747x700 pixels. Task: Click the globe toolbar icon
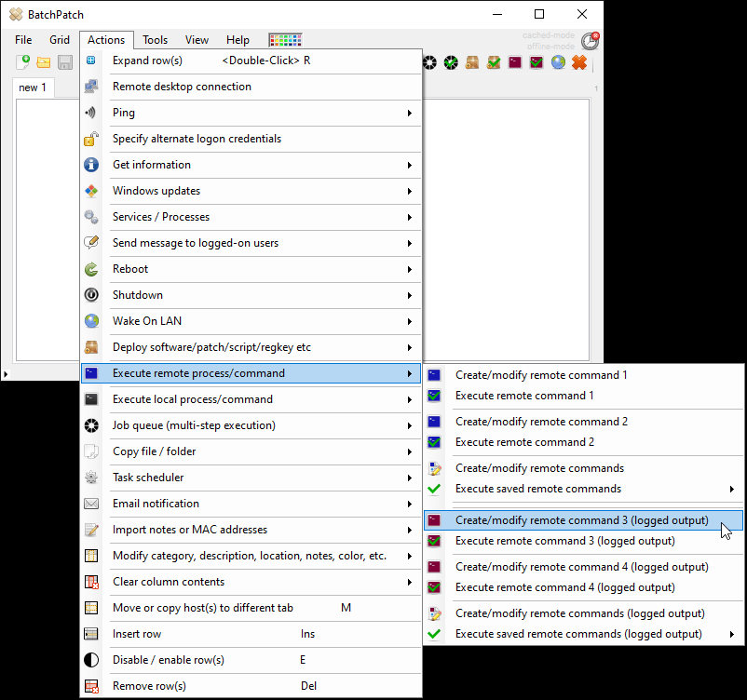pyautogui.click(x=558, y=62)
